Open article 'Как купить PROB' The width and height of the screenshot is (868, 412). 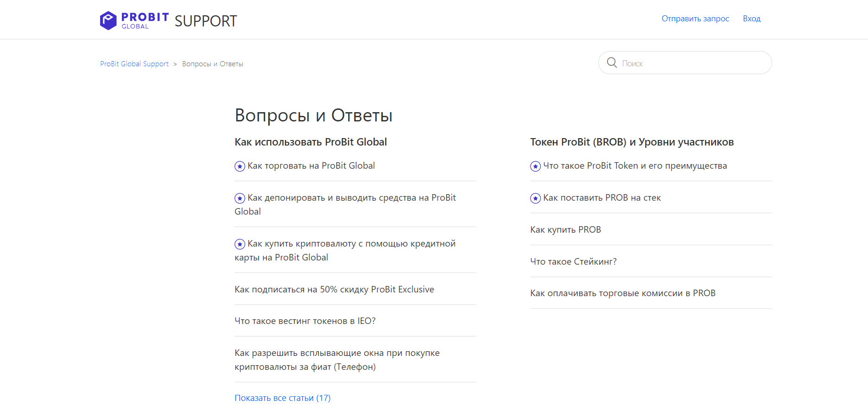coord(565,229)
